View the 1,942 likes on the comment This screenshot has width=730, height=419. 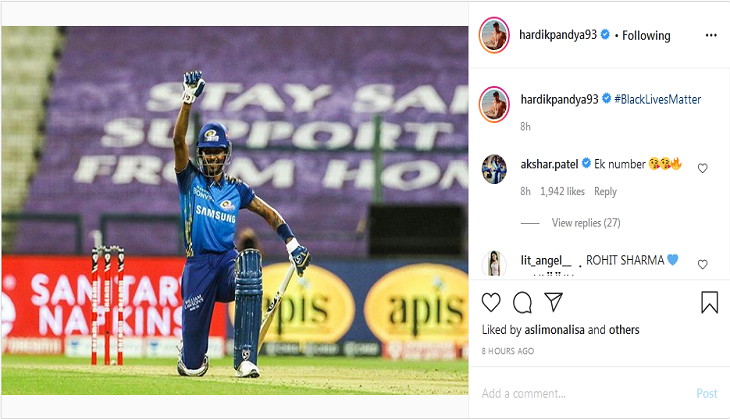pos(562,191)
